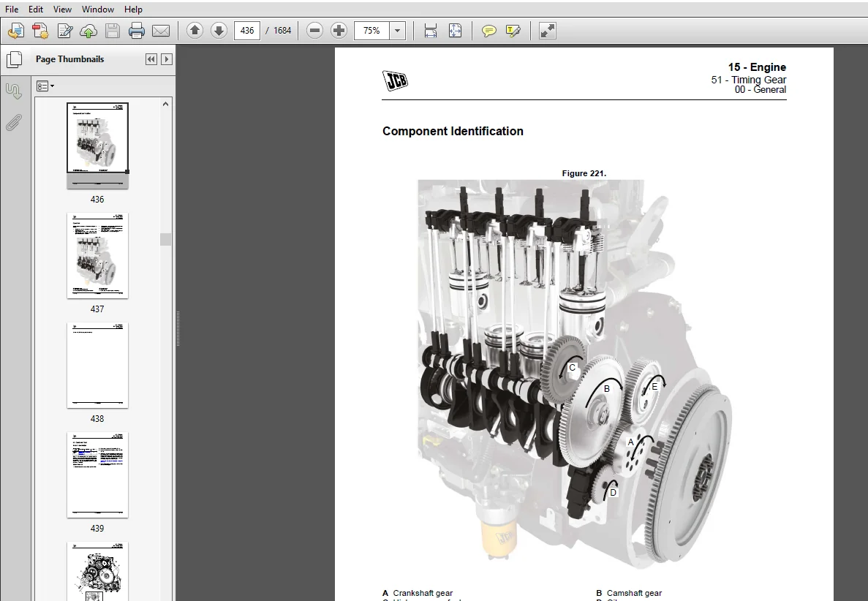Viewport: 868px width, 601px height.
Task: Go to next page with down arrow
Action: click(x=219, y=31)
